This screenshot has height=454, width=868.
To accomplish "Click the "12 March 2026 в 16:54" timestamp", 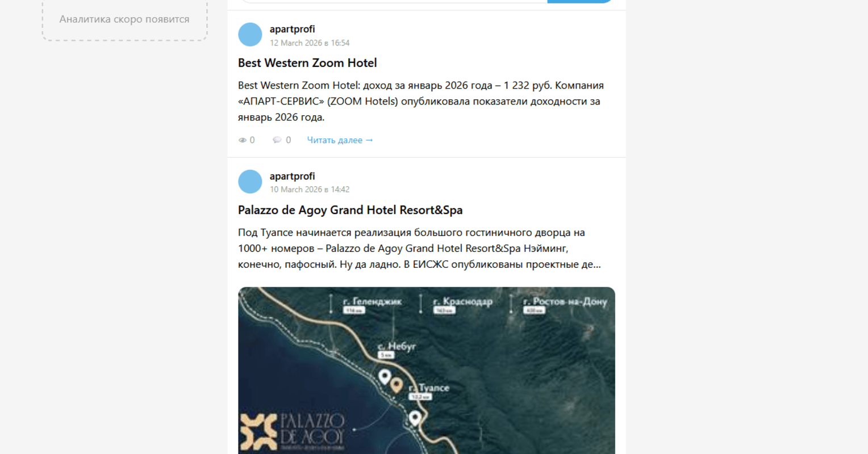I will point(310,43).
